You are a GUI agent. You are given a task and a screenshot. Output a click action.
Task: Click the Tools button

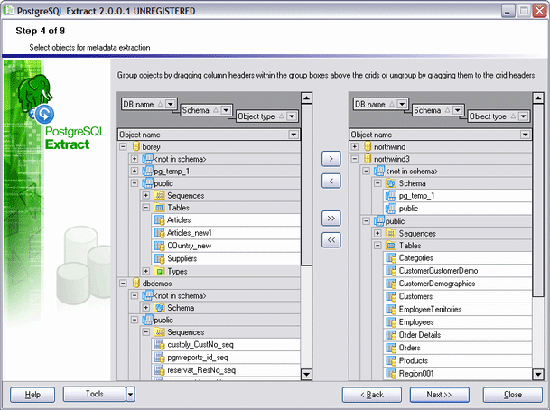[x=94, y=394]
